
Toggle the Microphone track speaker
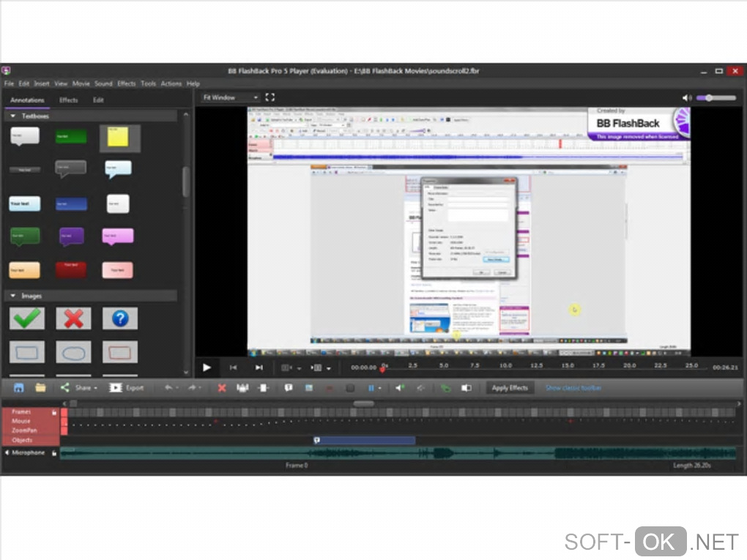7,452
